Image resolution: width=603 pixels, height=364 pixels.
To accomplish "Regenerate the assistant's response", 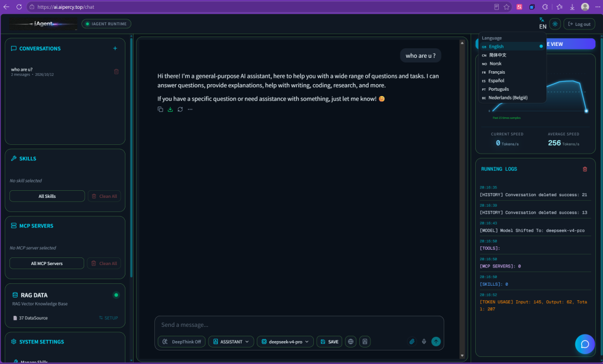I will tap(180, 110).
